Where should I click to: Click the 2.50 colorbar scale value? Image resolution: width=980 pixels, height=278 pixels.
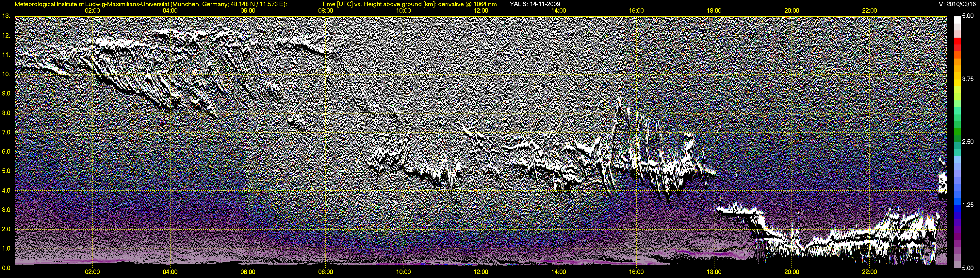coord(968,142)
